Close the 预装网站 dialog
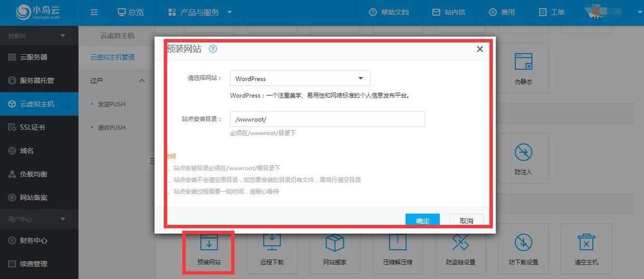This screenshot has width=644, height=279. pos(480,49)
